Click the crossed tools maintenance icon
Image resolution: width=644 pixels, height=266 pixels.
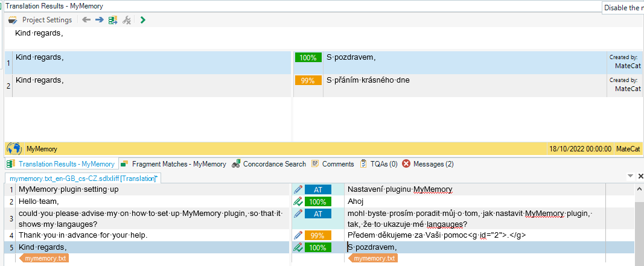127,20
